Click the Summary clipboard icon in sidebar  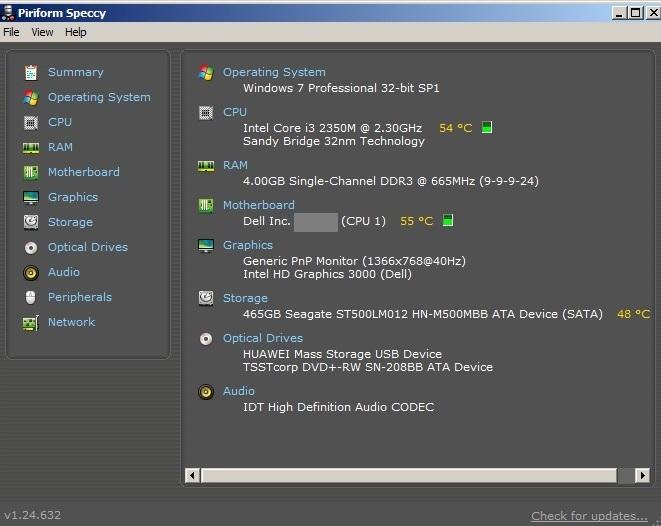coord(31,72)
